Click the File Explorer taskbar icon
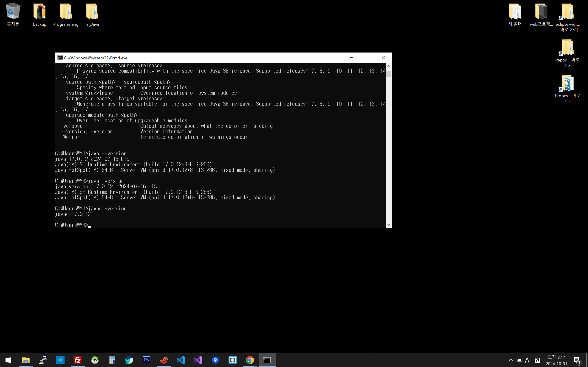The width and height of the screenshot is (588, 367). pyautogui.click(x=26, y=360)
